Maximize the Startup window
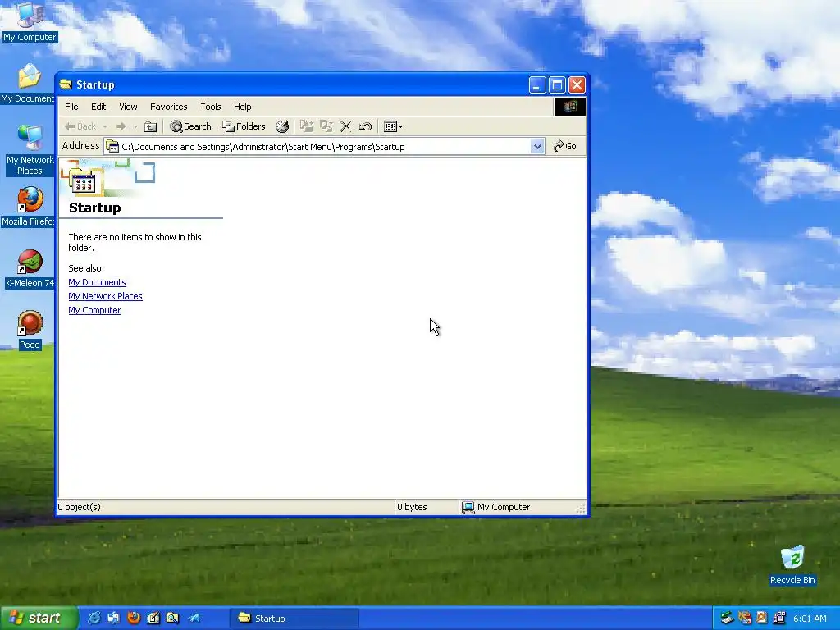Viewport: 840px width, 630px height. (557, 84)
